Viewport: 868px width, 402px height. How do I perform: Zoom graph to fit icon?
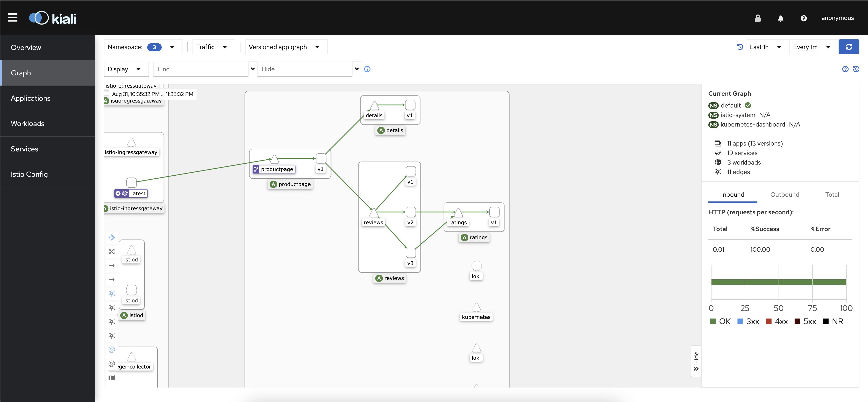pos(111,251)
